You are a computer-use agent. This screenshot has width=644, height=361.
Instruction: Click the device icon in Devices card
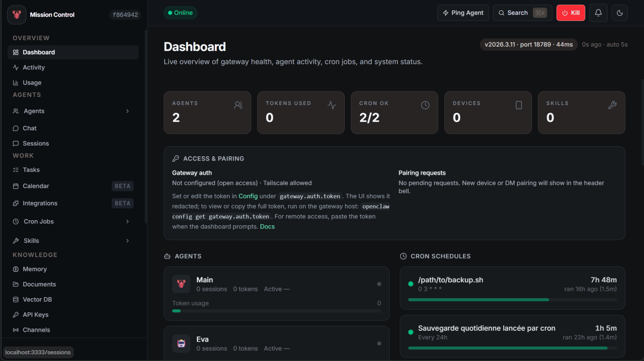coord(519,105)
